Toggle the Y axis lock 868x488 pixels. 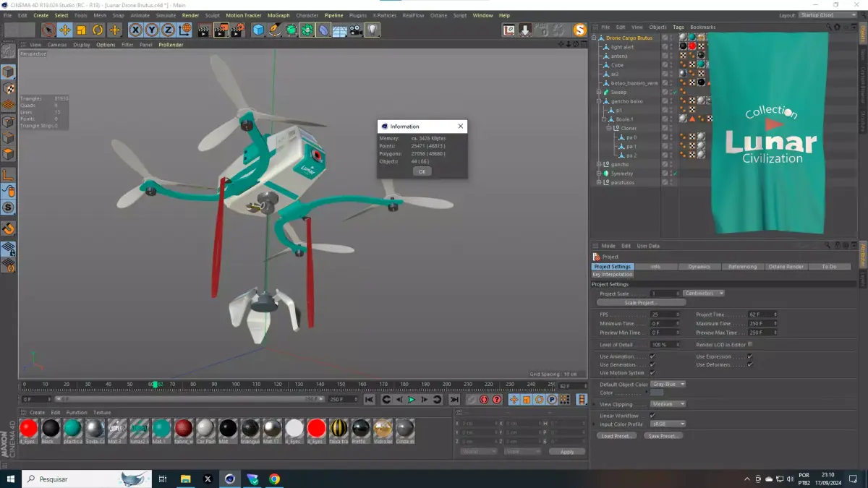coord(152,30)
